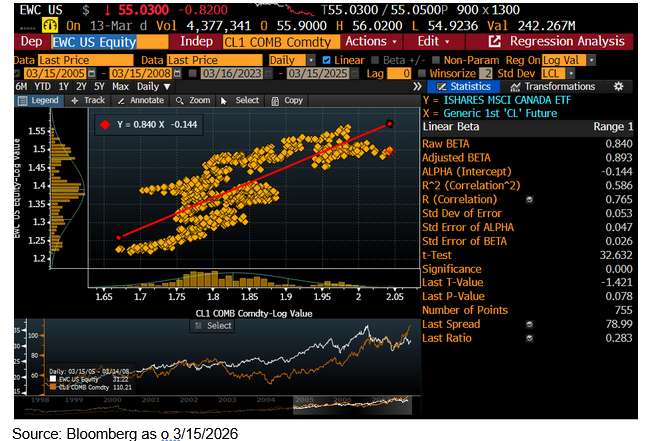Select the 5Y range
Image resolution: width=670 pixels, height=441 pixels.
[x=99, y=87]
